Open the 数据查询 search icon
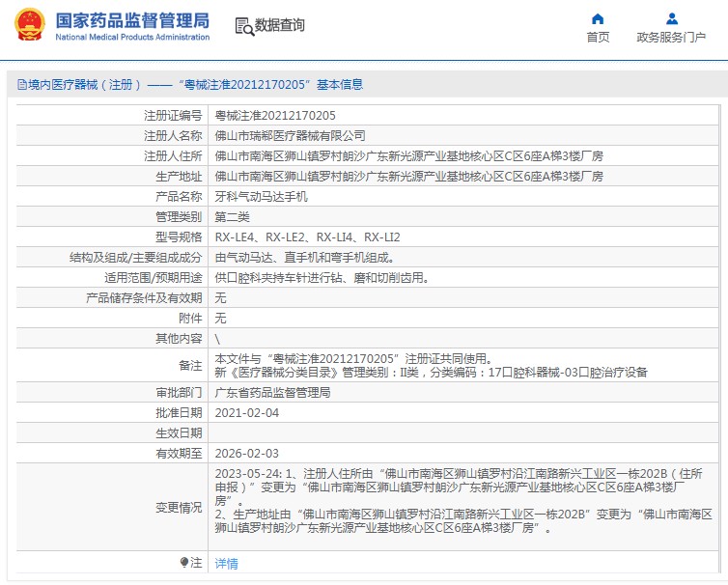Image resolution: width=728 pixels, height=585 pixels. (244, 26)
